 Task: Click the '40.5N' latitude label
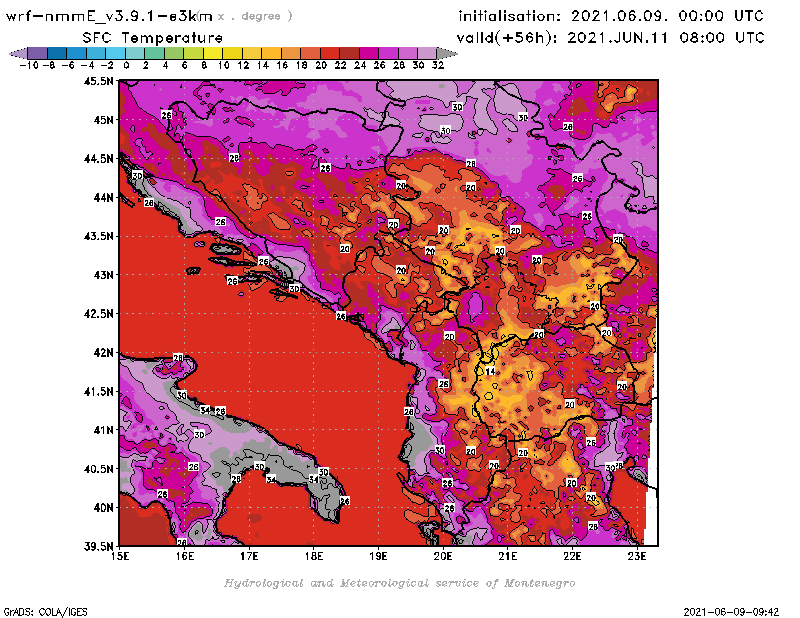(x=98, y=469)
